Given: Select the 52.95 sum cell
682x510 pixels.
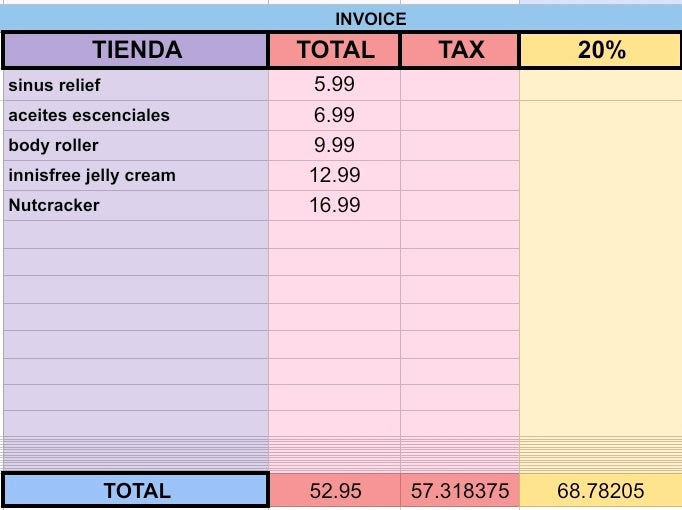Looking at the screenshot, I should pyautogui.click(x=334, y=490).
